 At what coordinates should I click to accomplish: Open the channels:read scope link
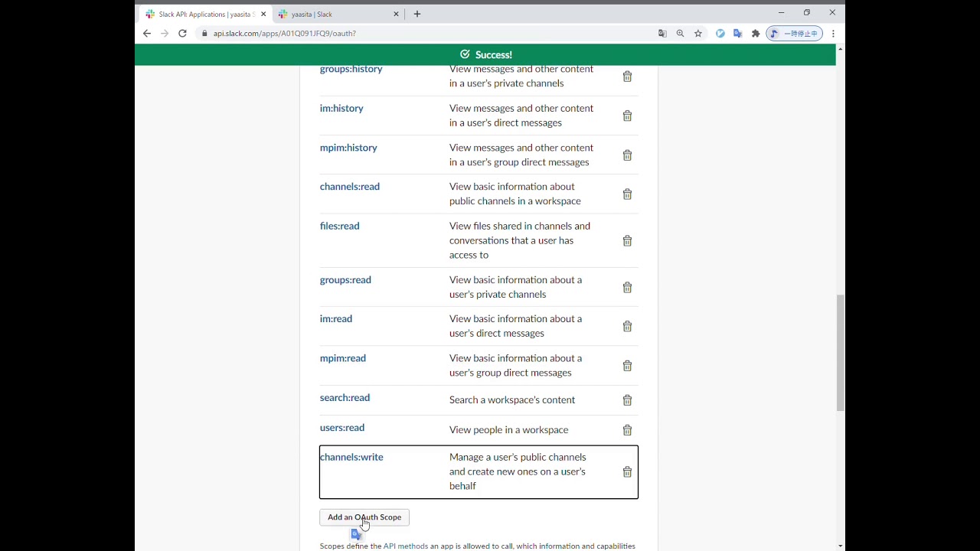[x=350, y=187]
